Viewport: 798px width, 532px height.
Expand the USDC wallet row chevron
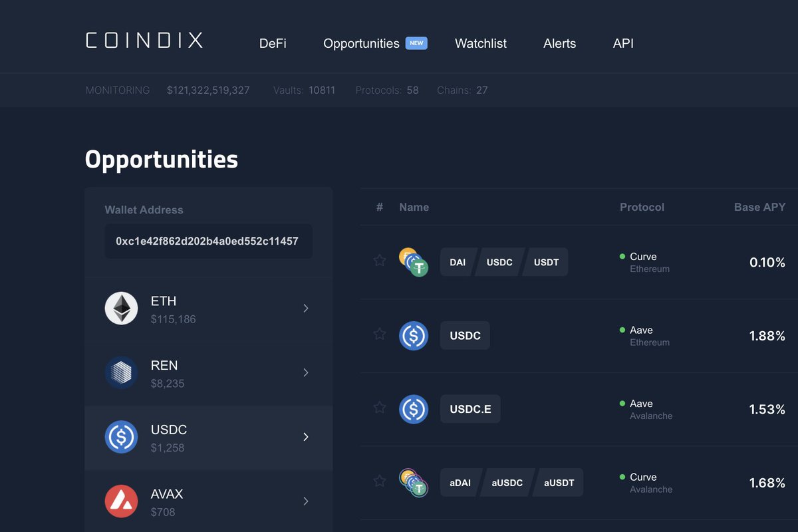(306, 437)
